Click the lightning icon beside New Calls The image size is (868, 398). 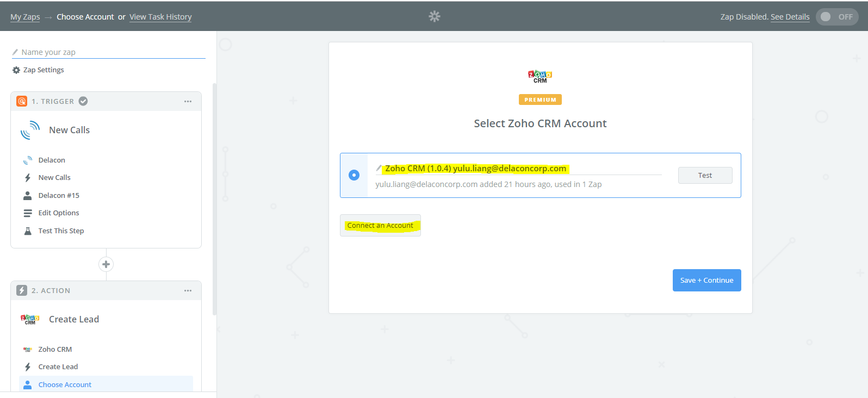tap(28, 178)
